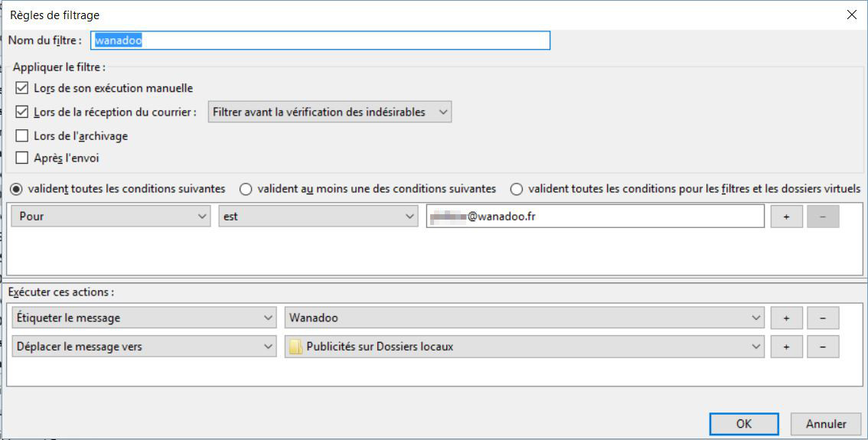Add action after the Déplacer le message row

point(786,347)
